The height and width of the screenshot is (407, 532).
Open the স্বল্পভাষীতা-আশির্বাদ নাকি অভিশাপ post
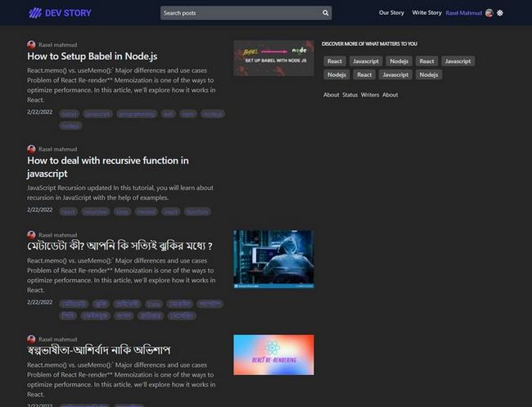pyautogui.click(x=99, y=350)
